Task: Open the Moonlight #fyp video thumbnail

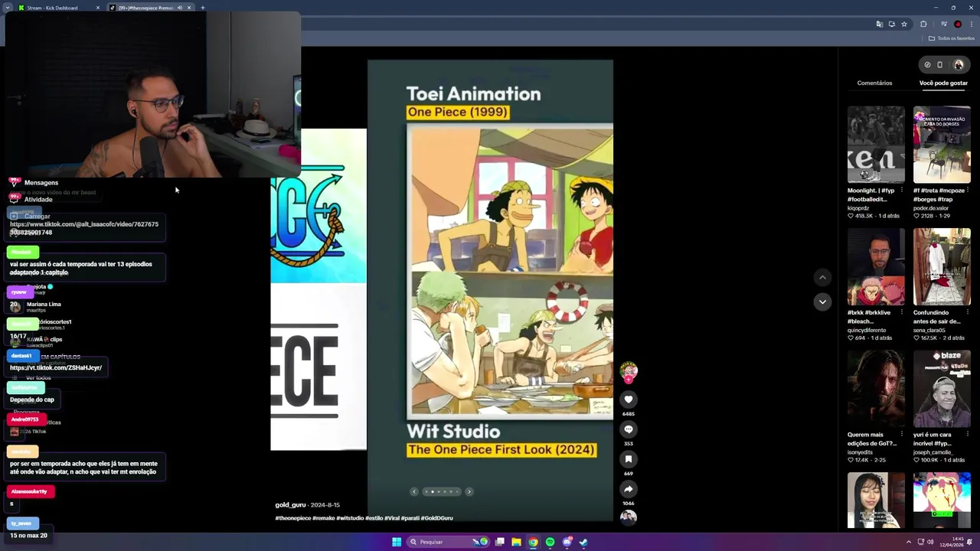Action: pyautogui.click(x=876, y=145)
